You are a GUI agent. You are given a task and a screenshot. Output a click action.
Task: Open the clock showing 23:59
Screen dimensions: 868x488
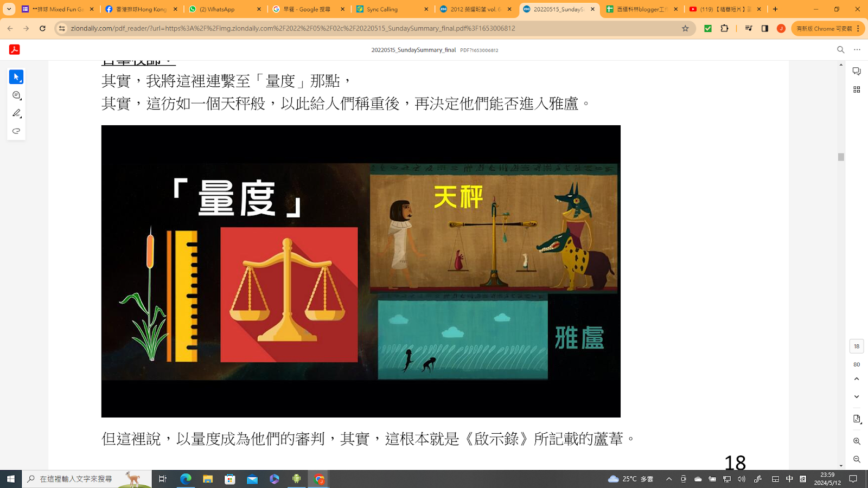827,479
